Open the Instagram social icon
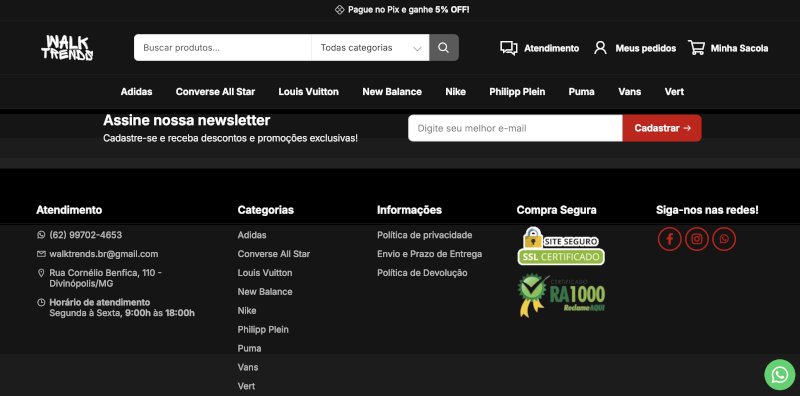The width and height of the screenshot is (800, 396). pyautogui.click(x=696, y=239)
